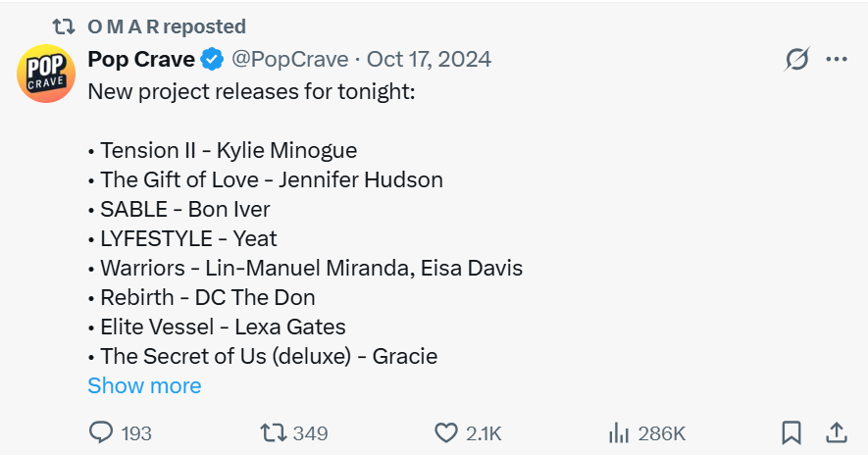Click the small repost indicator icon above tweet
868x455 pixels.
tap(64, 26)
